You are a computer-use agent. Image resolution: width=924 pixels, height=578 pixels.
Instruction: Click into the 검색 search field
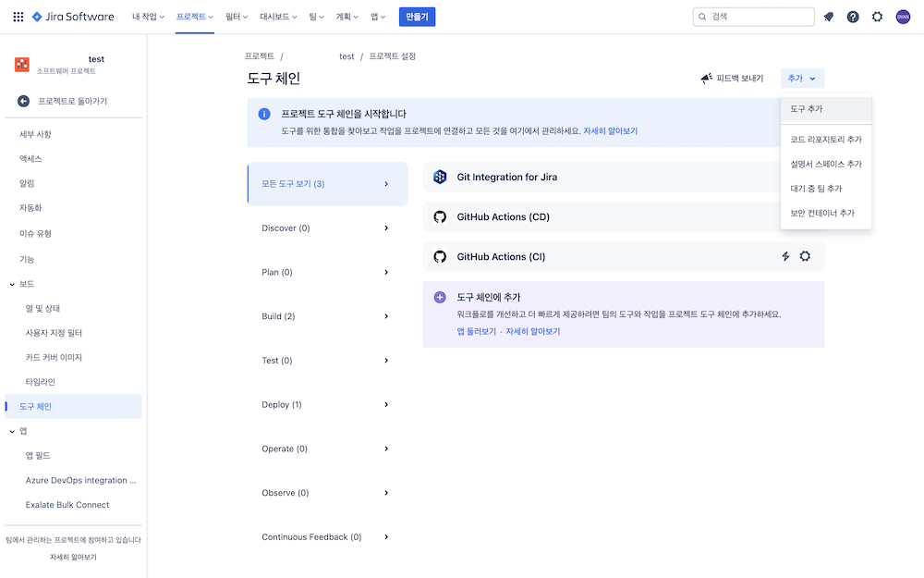point(754,17)
